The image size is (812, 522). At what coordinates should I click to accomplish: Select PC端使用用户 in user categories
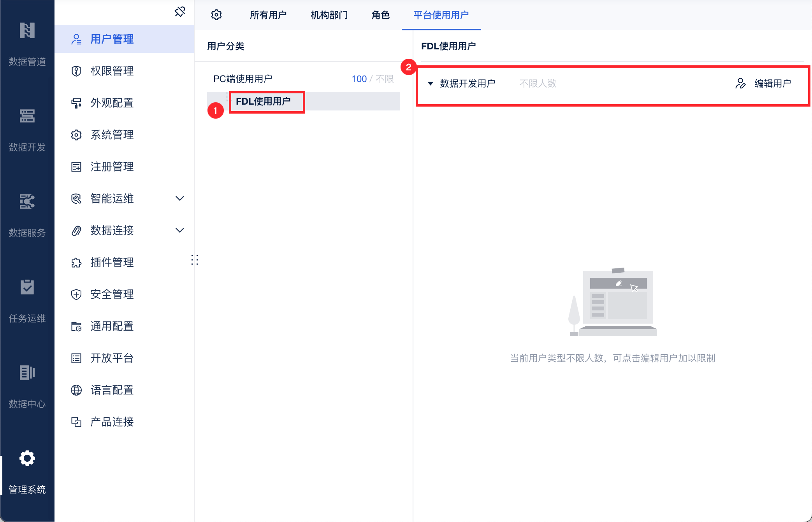[243, 79]
